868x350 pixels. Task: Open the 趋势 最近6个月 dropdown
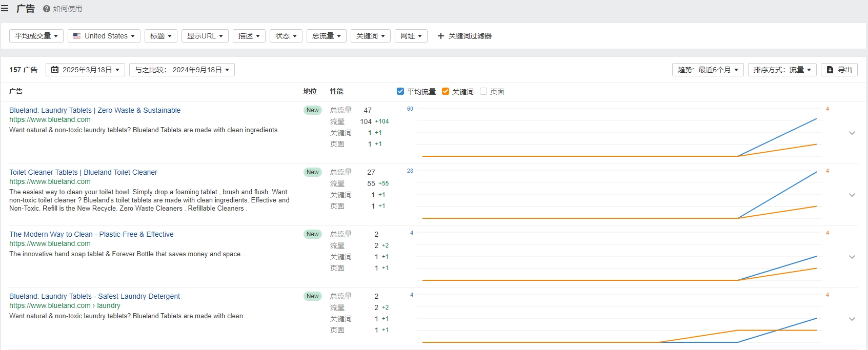click(708, 70)
